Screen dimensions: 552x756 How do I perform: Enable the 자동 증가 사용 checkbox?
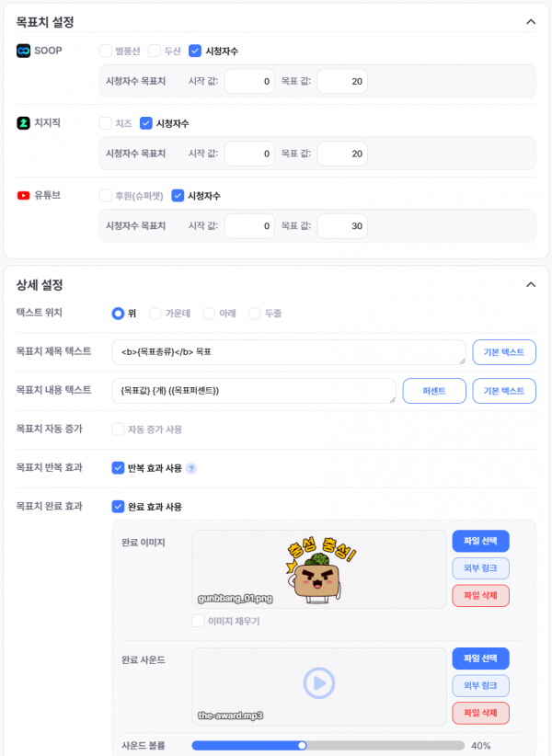click(x=118, y=430)
